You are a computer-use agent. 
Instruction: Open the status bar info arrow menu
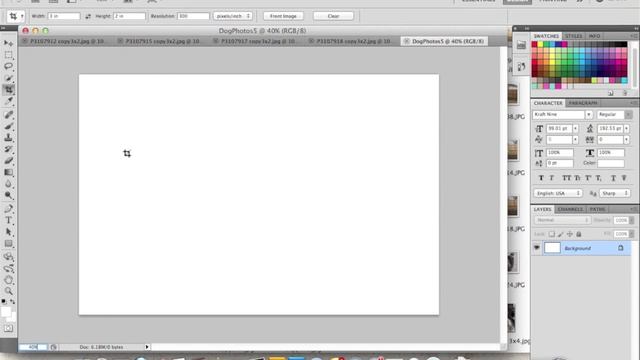[147, 347]
